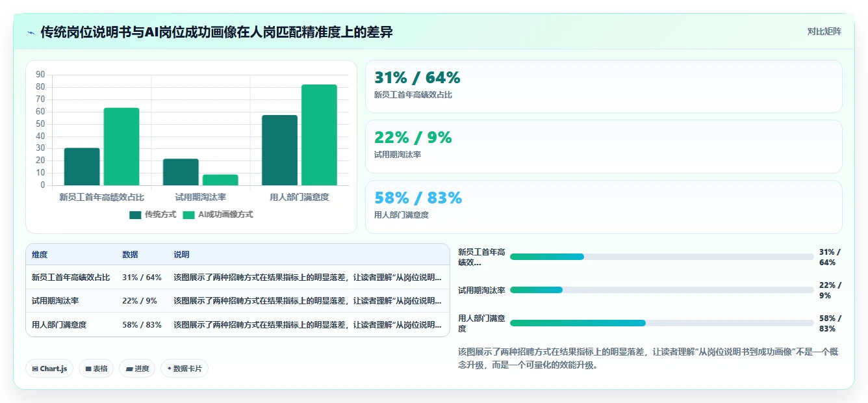Click table data cell 31% / 64%

coord(142,278)
